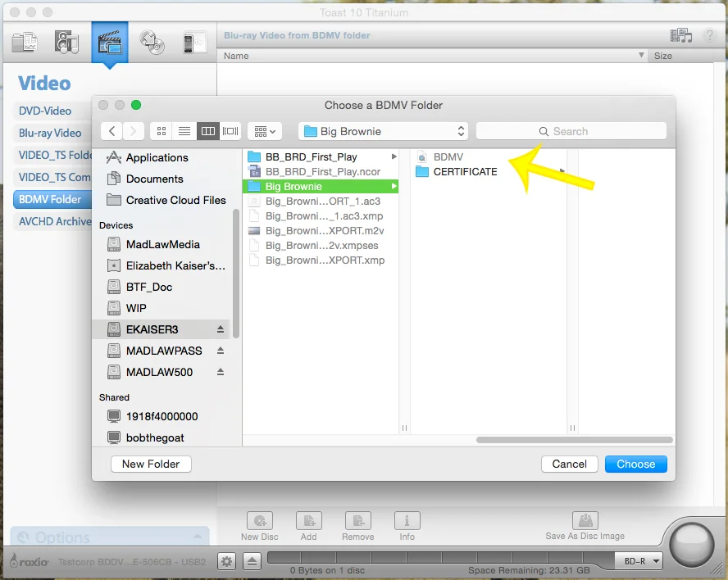Cancel the Choose a BDMV Folder dialog
Screen dimensions: 728x580
coord(569,464)
